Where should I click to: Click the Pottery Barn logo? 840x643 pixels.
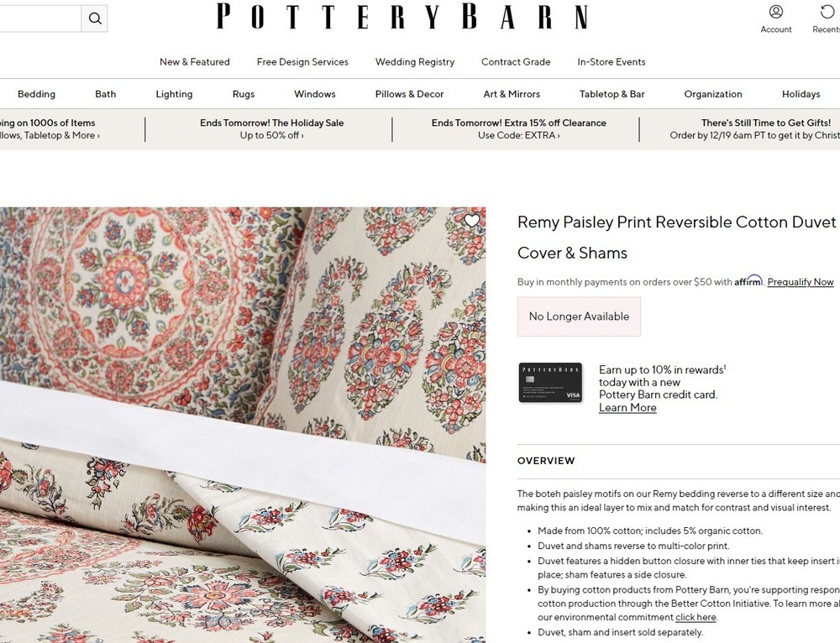pyautogui.click(x=402, y=16)
